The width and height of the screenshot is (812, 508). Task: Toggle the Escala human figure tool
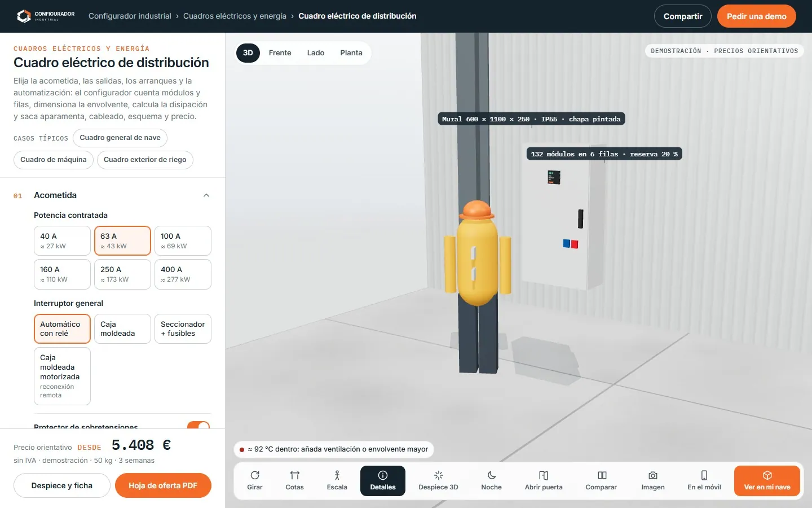(x=337, y=481)
